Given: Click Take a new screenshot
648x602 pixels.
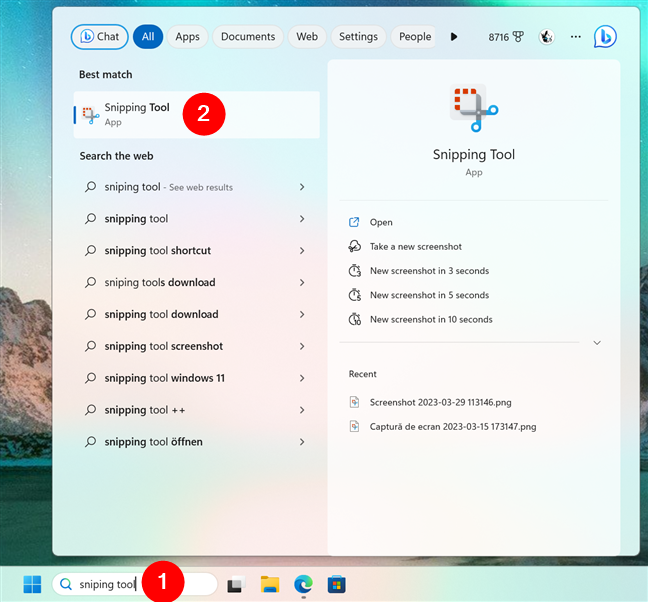Looking at the screenshot, I should pos(415,247).
